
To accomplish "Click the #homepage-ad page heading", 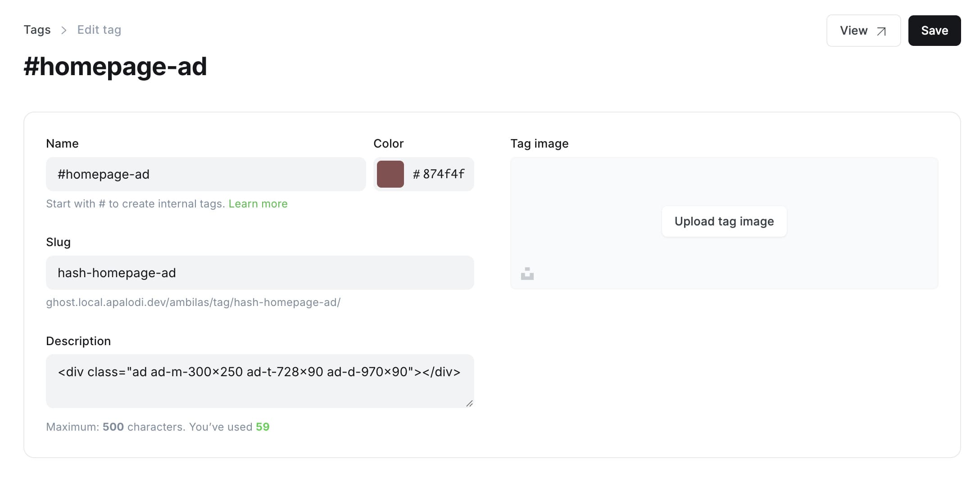I will coord(115,67).
